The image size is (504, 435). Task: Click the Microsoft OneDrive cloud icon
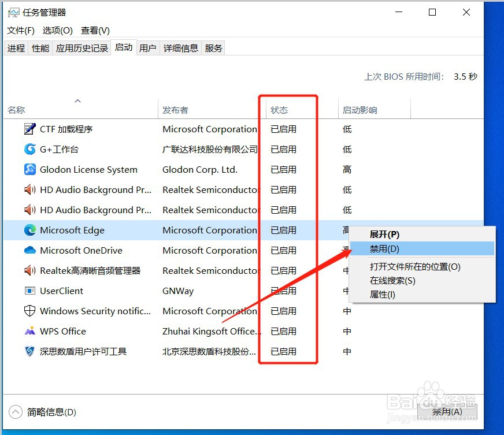[29, 250]
